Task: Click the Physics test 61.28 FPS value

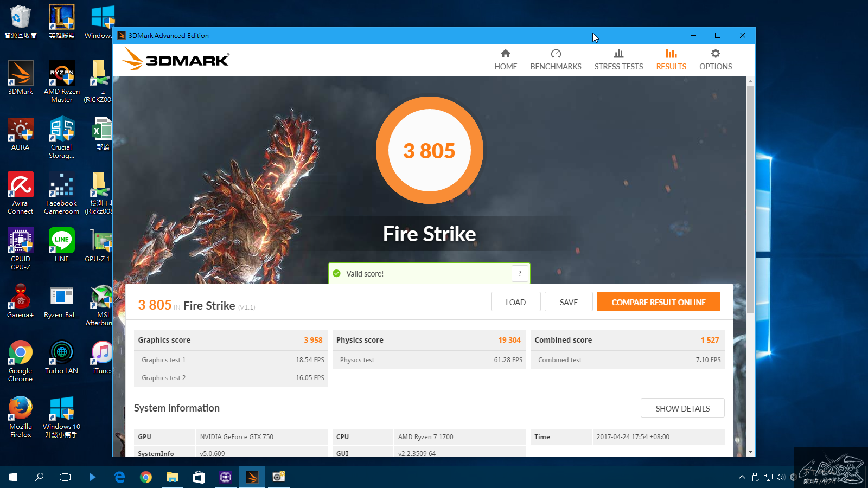Action: pyautogui.click(x=508, y=360)
